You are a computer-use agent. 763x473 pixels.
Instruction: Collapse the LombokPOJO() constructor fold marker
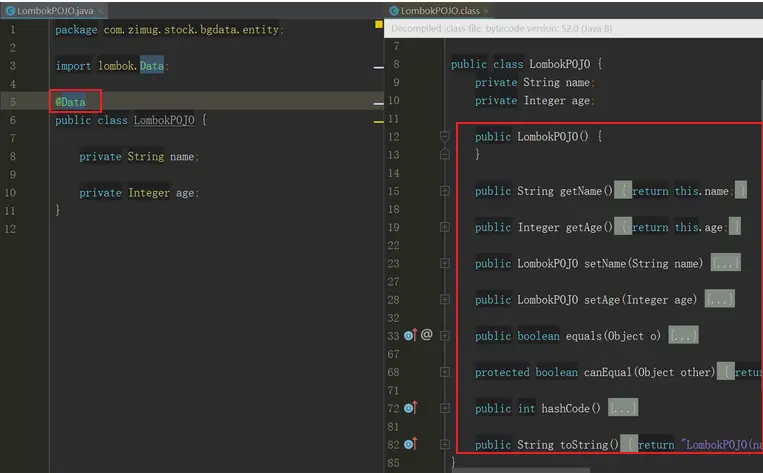coord(445,136)
